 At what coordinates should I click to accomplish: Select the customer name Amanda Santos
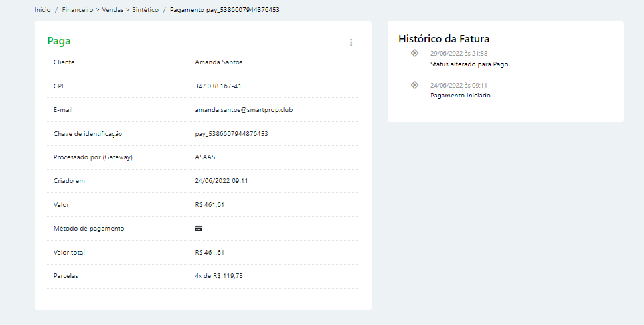coord(218,62)
